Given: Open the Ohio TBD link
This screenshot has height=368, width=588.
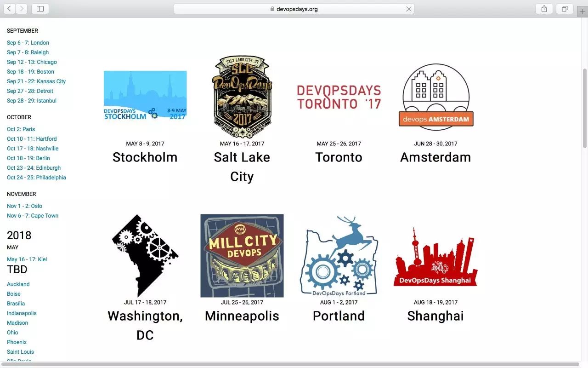Looking at the screenshot, I should [x=12, y=333].
